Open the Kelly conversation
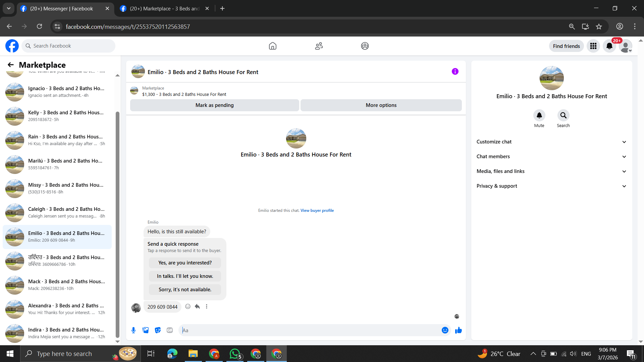 pos(57,116)
